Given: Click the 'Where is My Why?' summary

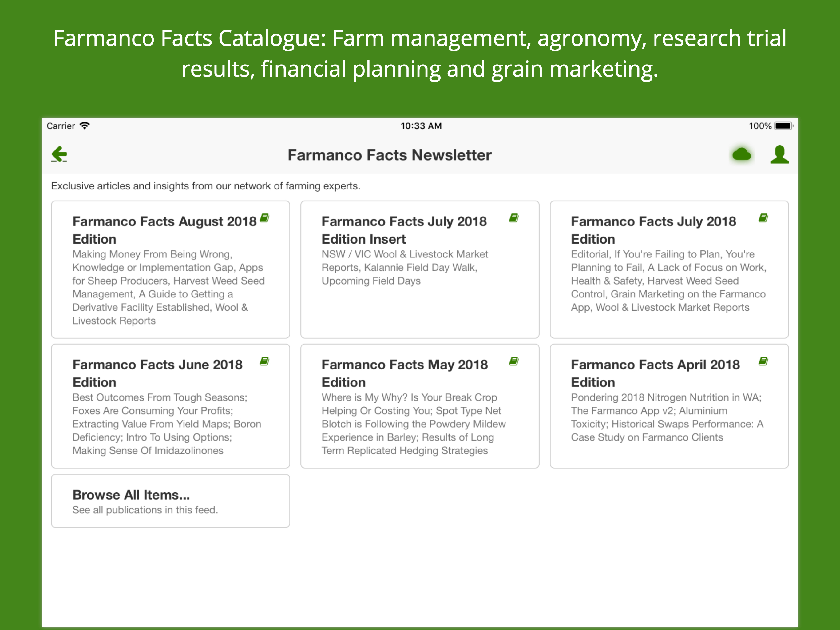Looking at the screenshot, I should (414, 424).
